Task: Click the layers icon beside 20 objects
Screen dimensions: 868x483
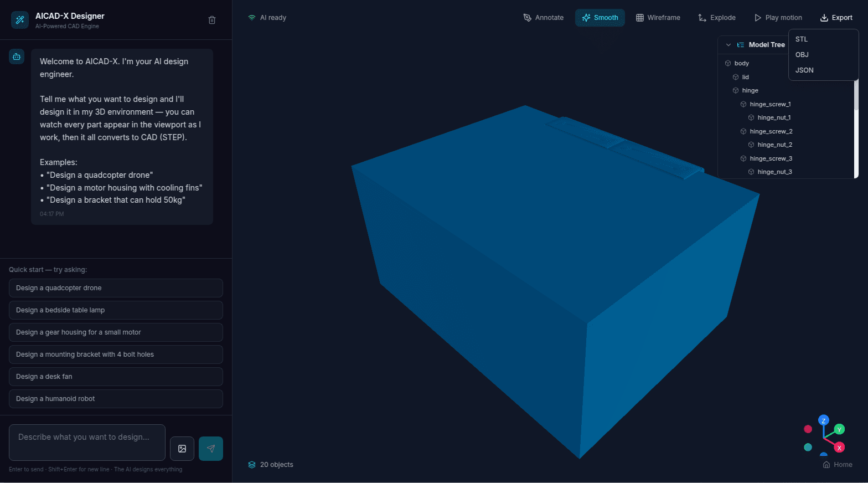Action: tap(252, 465)
